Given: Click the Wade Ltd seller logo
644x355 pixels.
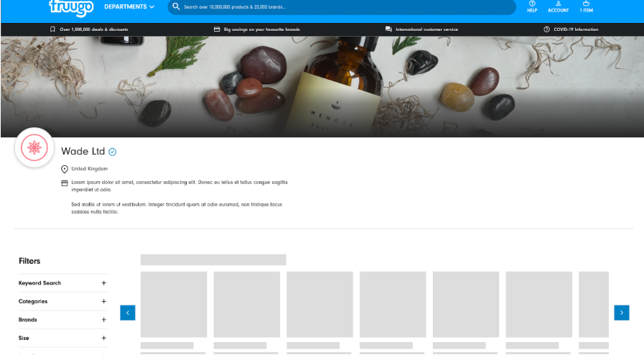Looking at the screenshot, I should pyautogui.click(x=34, y=148).
